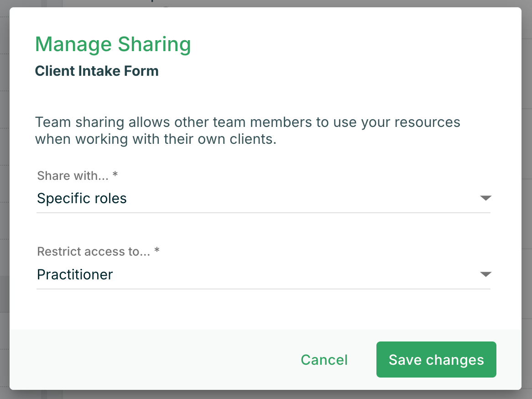Click the Restrict access dropdown arrow
Viewport: 532px width, 399px height.
pyautogui.click(x=485, y=274)
